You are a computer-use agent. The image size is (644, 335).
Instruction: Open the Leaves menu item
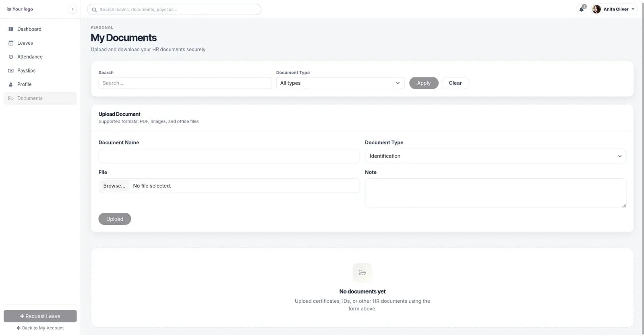(40, 43)
